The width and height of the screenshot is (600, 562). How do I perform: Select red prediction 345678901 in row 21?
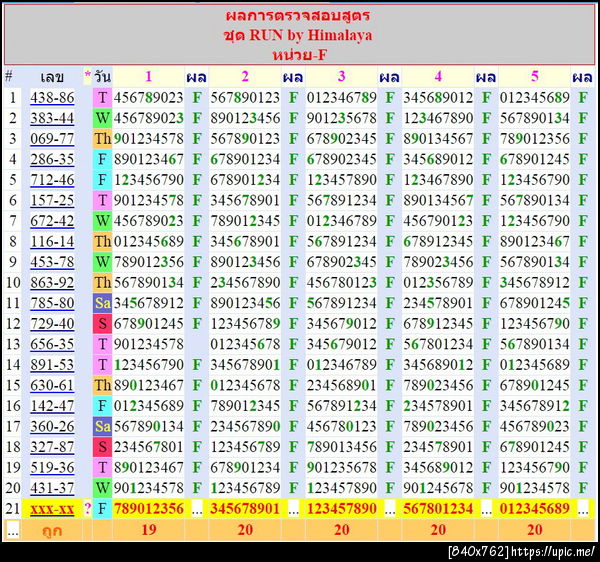coord(245,509)
